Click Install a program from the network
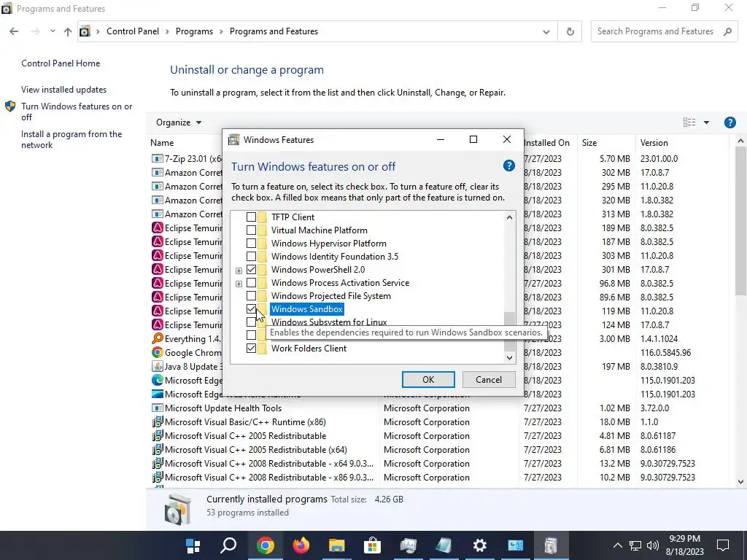The width and height of the screenshot is (747, 560). (x=71, y=139)
